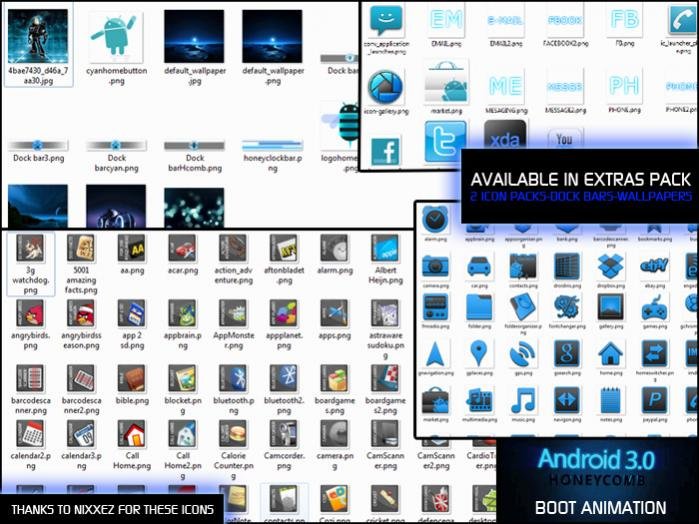699x524 pixels.
Task: Click the Dock bar3.png file
Action: (38, 145)
